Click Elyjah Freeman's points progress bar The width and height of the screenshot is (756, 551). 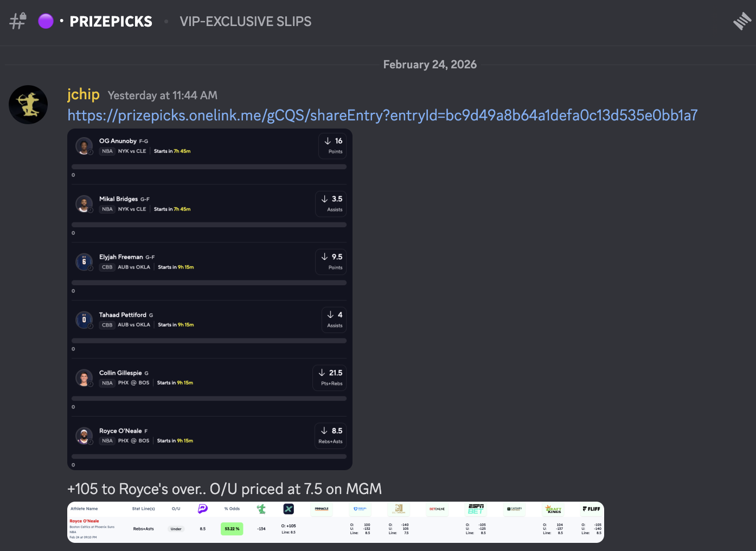pos(209,283)
